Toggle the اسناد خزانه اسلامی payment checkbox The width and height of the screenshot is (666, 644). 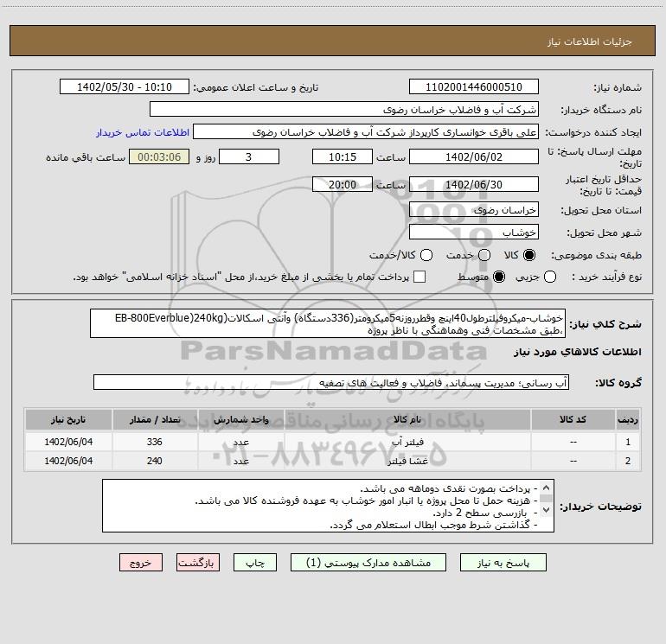coord(419,277)
